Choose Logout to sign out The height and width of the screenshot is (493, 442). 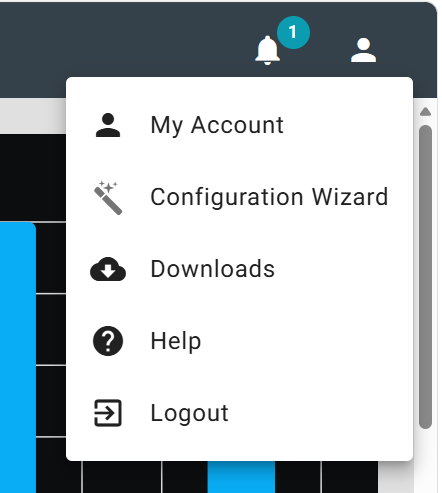coord(239,413)
